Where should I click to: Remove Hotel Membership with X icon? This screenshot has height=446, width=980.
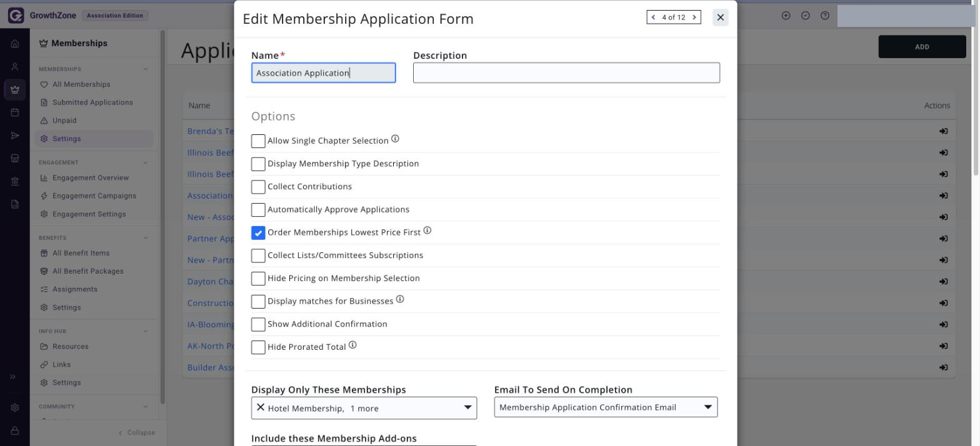click(x=261, y=407)
